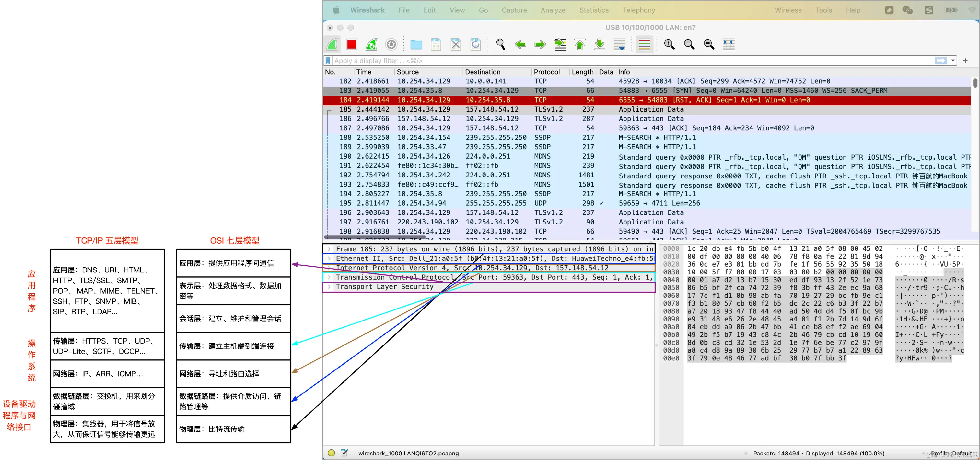
Task: Open capture options gear icon
Action: (x=391, y=44)
